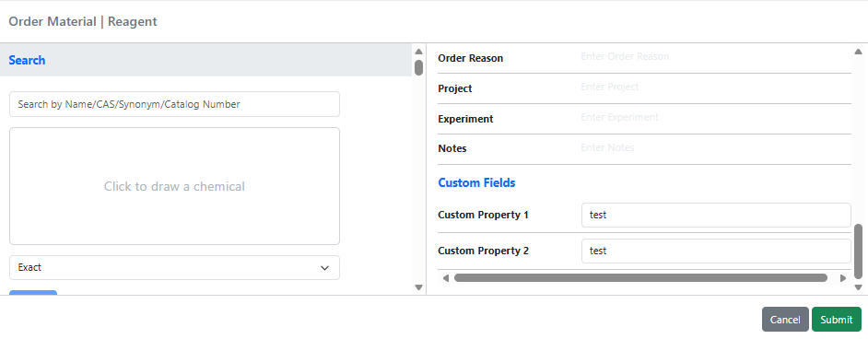This screenshot has height=339, width=868.
Task: Open the Exact search type dropdown
Action: click(174, 268)
